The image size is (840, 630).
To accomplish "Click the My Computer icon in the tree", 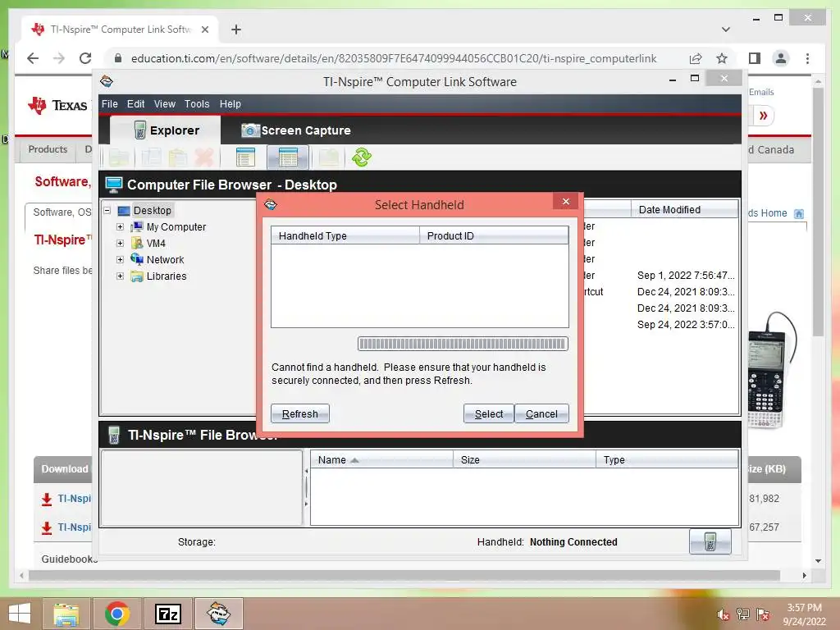I will 137,227.
